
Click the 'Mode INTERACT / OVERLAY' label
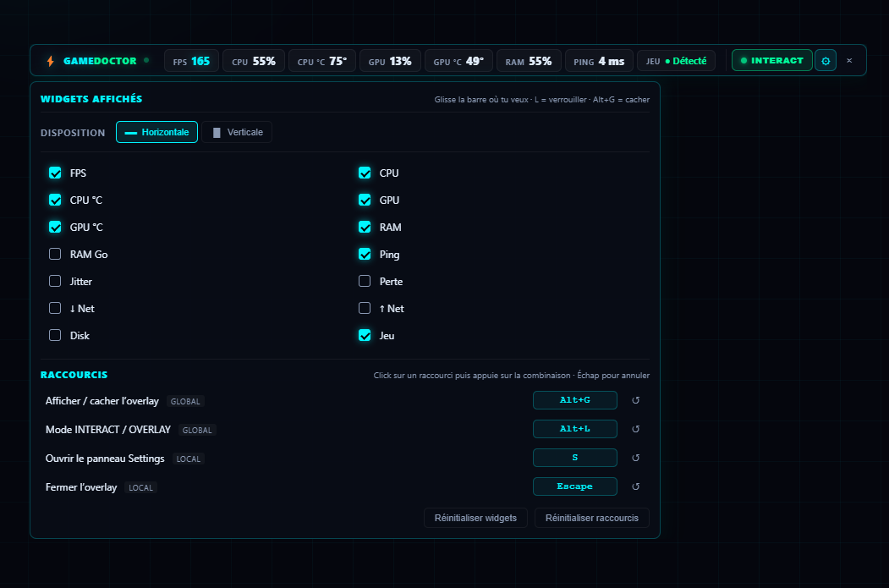107,430
